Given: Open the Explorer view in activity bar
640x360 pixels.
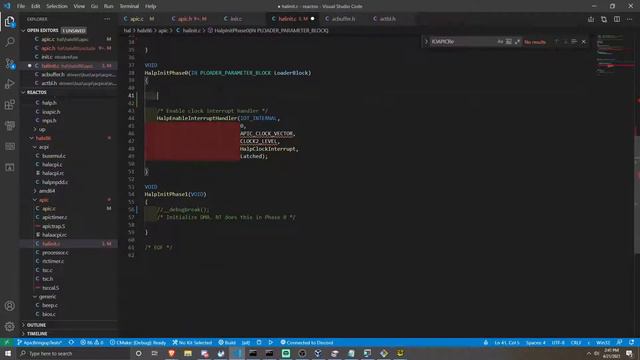Looking at the screenshot, I should [10, 22].
